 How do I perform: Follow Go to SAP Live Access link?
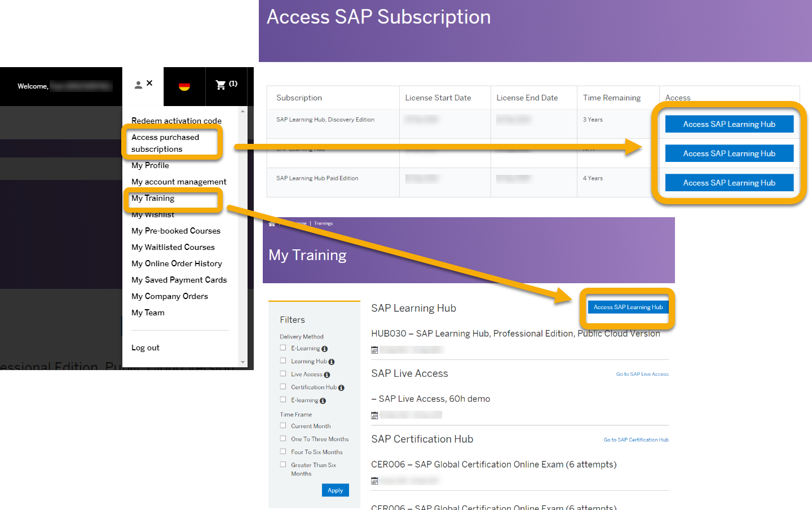(642, 374)
